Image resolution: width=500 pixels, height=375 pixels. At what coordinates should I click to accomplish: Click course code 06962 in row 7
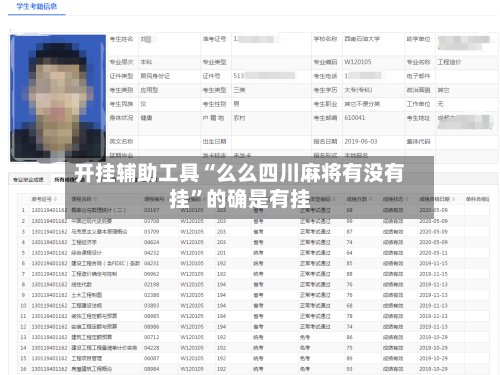[x=151, y=274]
